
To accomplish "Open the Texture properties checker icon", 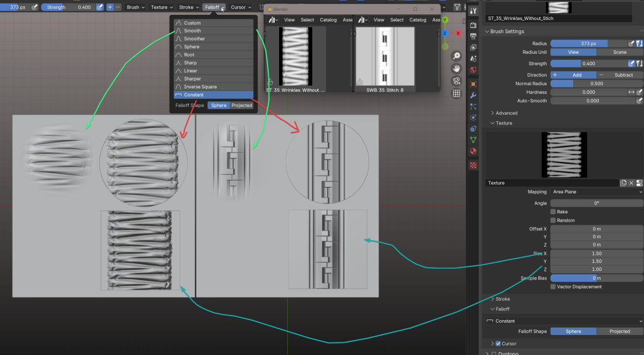I will coord(473,165).
